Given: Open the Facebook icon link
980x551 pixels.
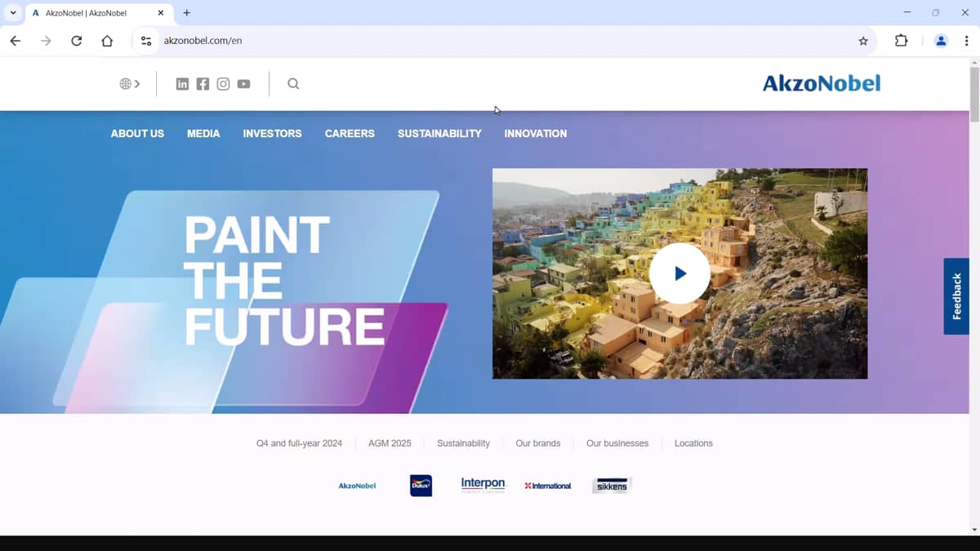Looking at the screenshot, I should click(x=203, y=83).
